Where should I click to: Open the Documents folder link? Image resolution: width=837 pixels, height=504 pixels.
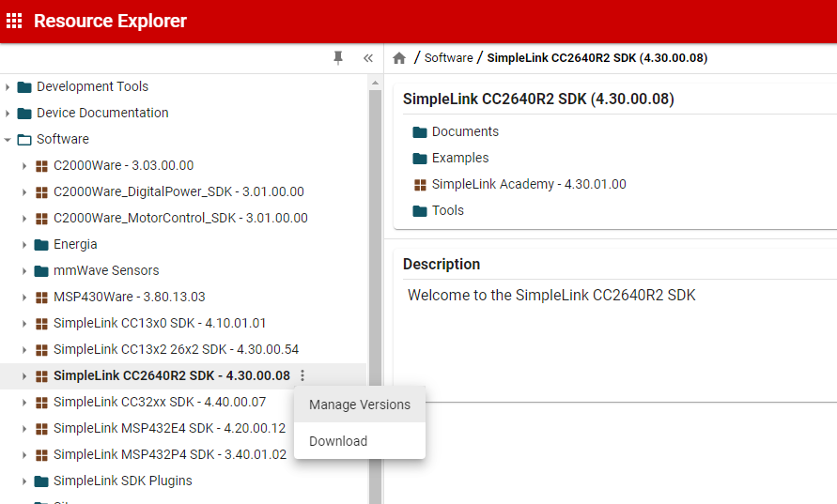(x=465, y=131)
